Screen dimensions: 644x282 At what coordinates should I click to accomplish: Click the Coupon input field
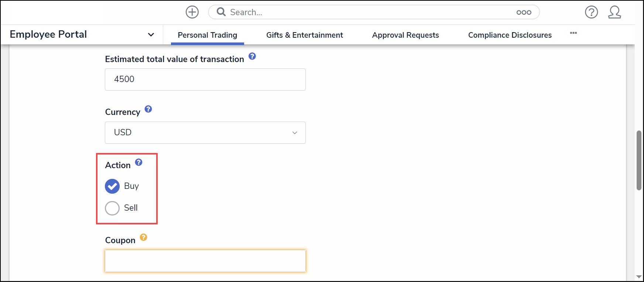pos(205,261)
